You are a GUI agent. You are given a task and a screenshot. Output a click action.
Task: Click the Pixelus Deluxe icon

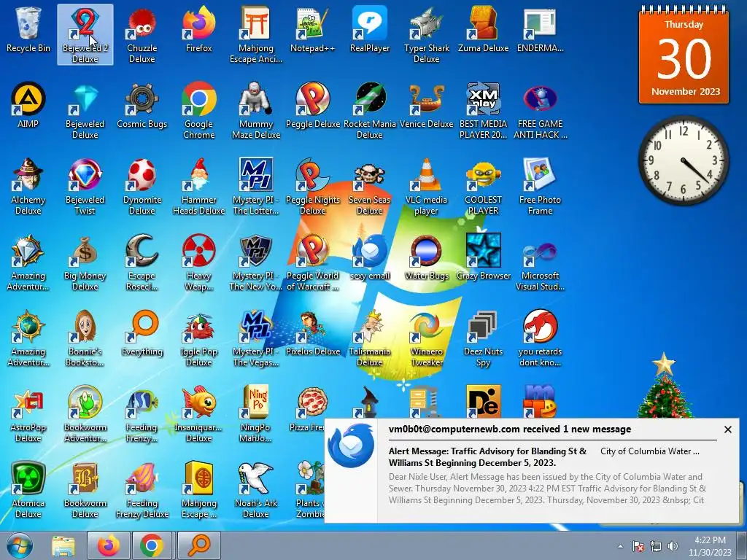pos(312,333)
